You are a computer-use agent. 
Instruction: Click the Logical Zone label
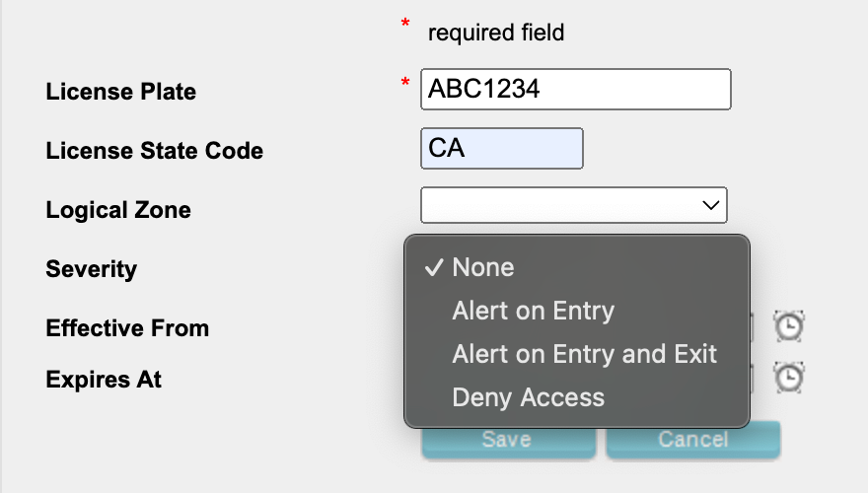click(118, 210)
